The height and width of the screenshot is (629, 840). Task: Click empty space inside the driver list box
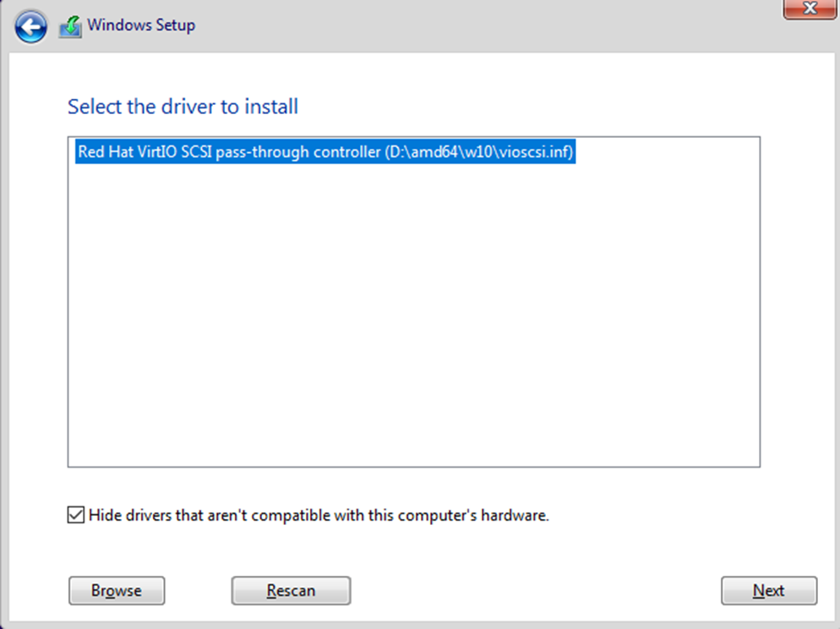click(x=413, y=304)
